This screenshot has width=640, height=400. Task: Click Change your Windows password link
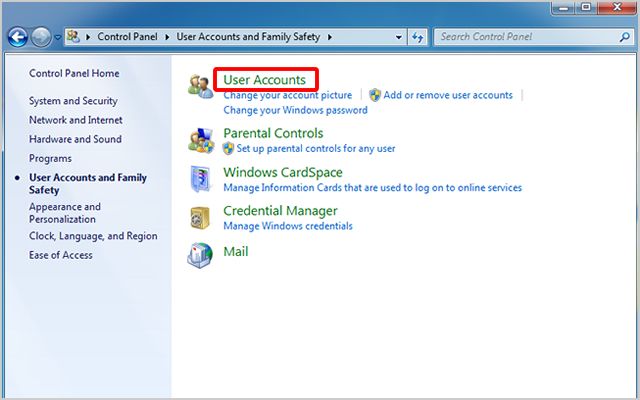pyautogui.click(x=295, y=110)
